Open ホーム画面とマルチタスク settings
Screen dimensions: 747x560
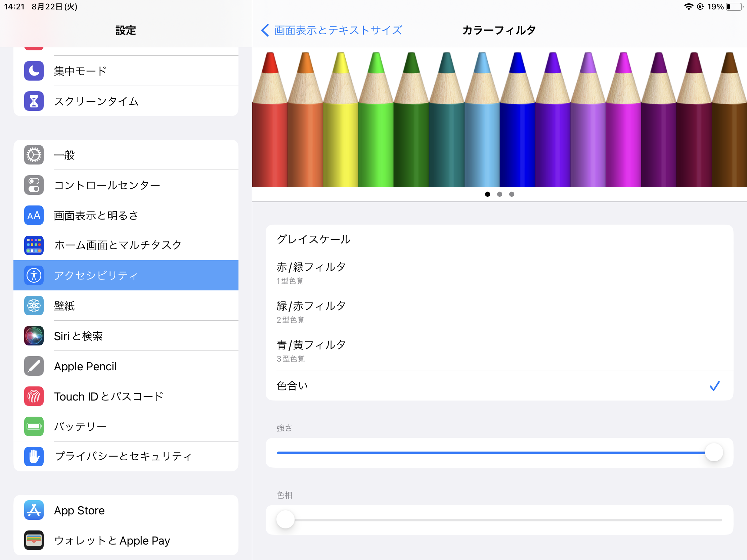(x=126, y=245)
